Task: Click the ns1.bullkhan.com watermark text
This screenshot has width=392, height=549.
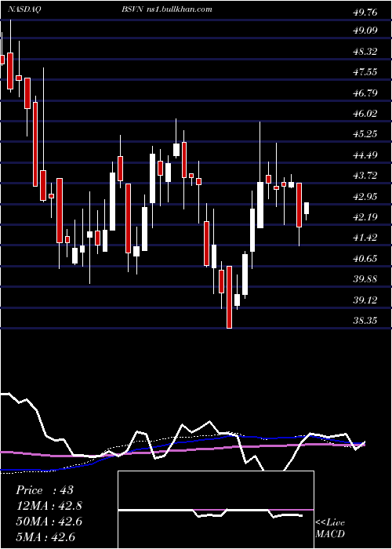Action: 179,9
